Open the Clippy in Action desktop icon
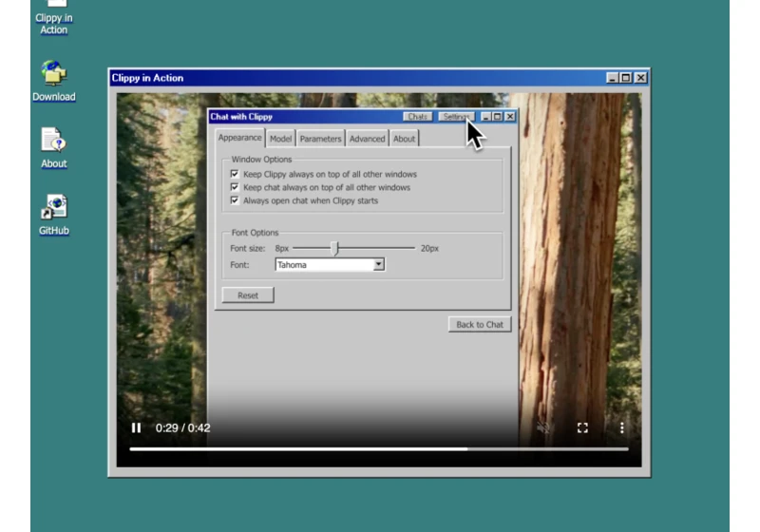760x532 pixels. click(54, 17)
